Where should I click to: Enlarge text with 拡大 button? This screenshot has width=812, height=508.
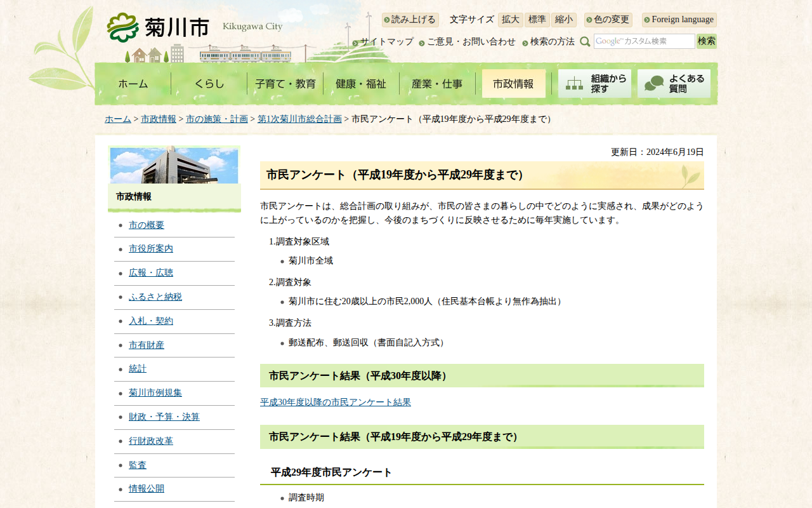(511, 20)
